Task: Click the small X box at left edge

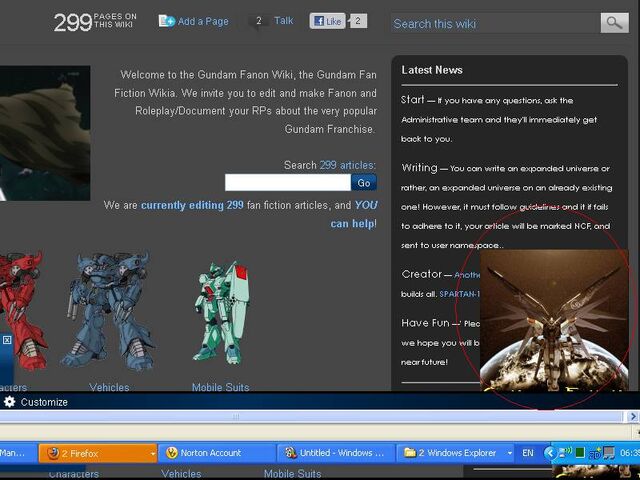Action: pos(7,340)
